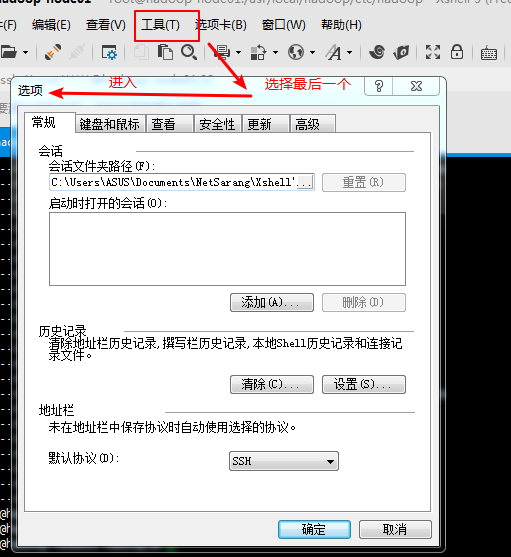Viewport: 511px width, 557px height.
Task: Switch to the 查看 tab in dialog
Action: click(x=170, y=124)
